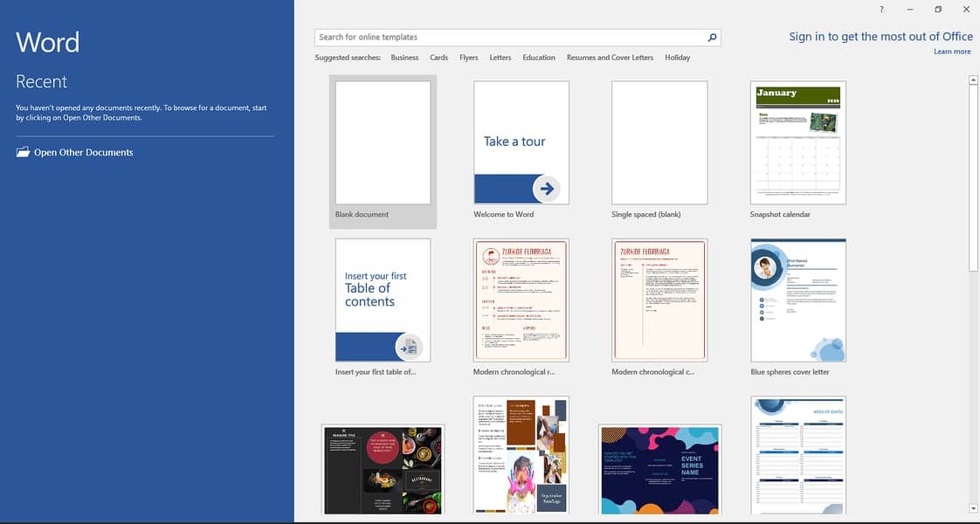Click the Help question mark icon
Screen dimensions: 980x524
coord(881,10)
